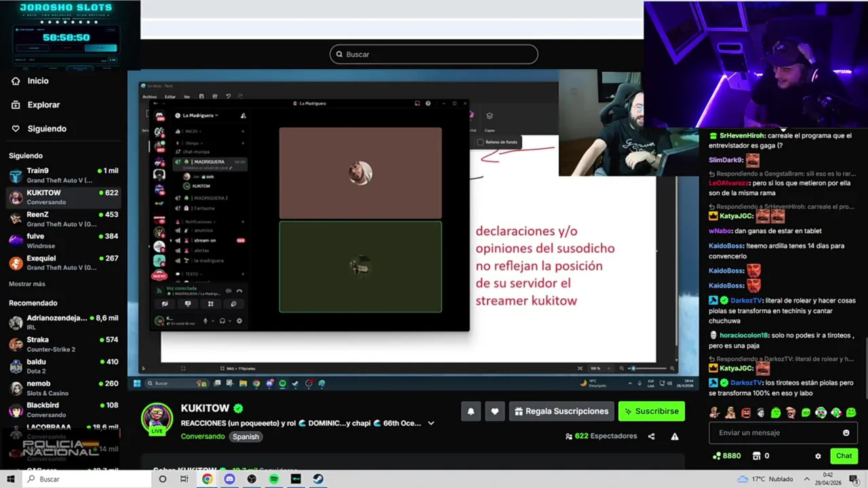Open the Editar menu in Paint

click(170, 97)
